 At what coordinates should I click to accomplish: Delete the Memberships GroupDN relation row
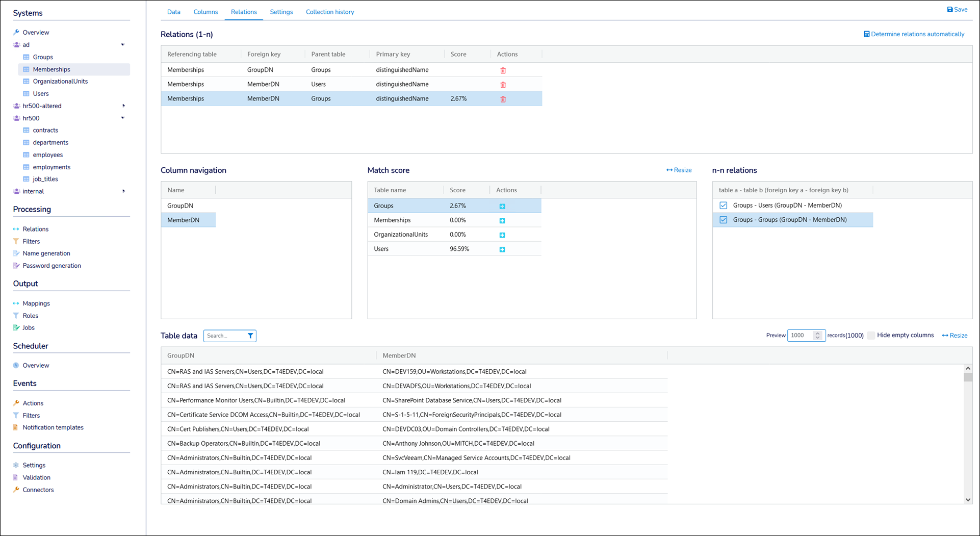[503, 70]
